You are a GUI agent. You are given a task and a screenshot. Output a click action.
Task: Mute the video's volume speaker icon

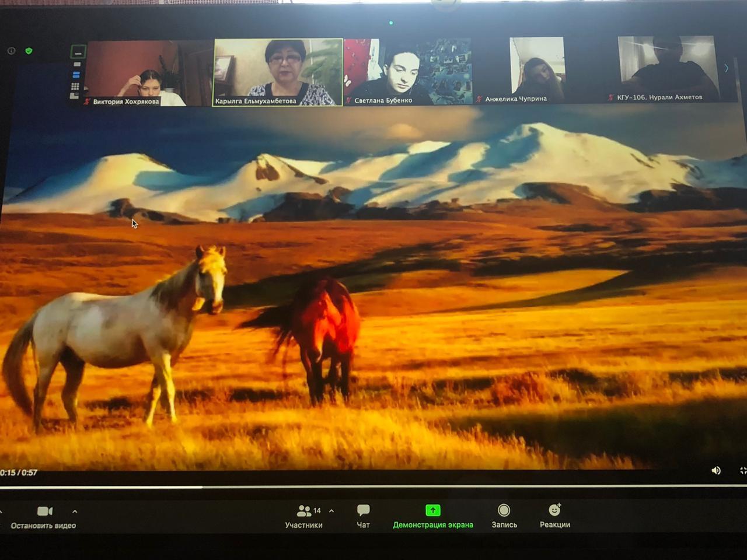point(716,470)
